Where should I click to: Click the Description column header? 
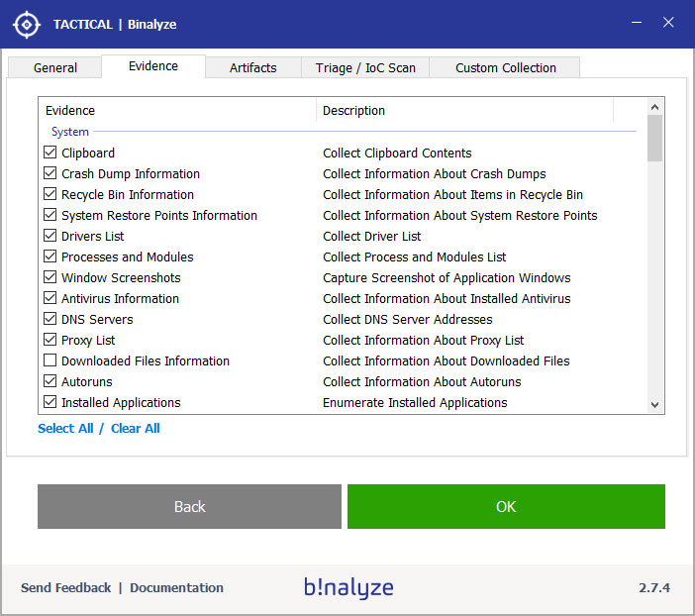[x=465, y=111]
